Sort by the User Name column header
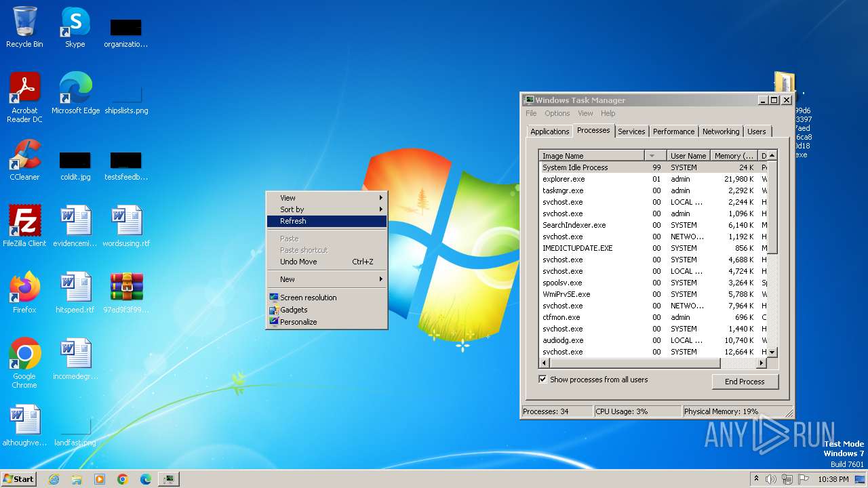The height and width of the screenshot is (488, 868). [x=688, y=156]
